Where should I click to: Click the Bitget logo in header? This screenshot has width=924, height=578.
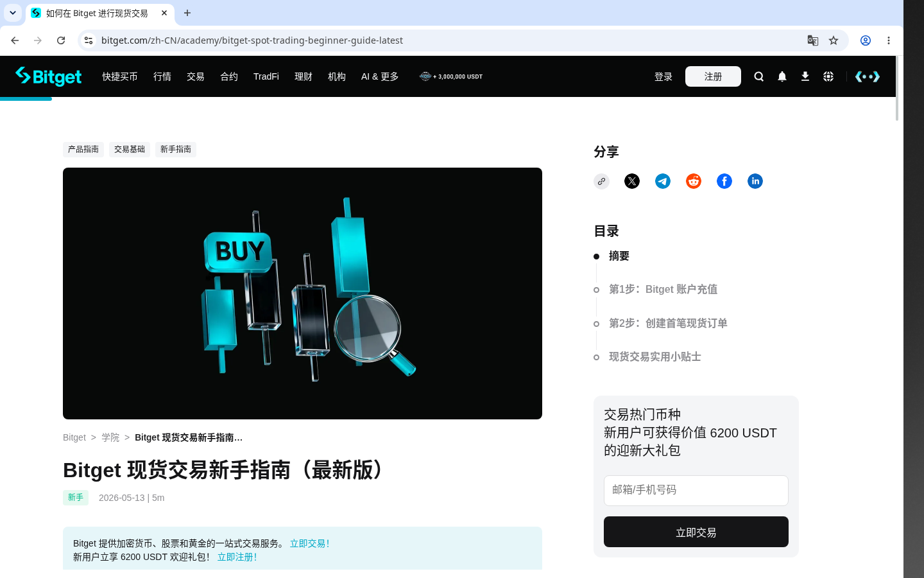[x=49, y=76]
